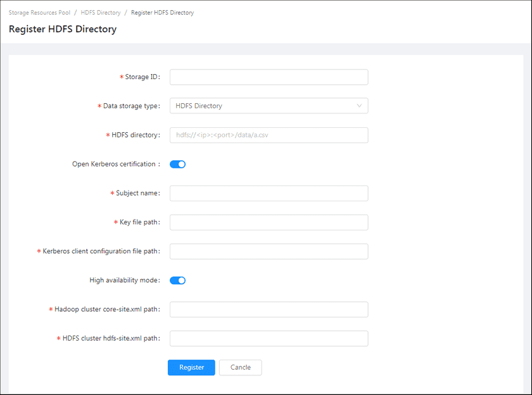Viewport: 532px width, 395px height.
Task: Click the Register HDFS Directory breadcrumb
Action: point(162,13)
